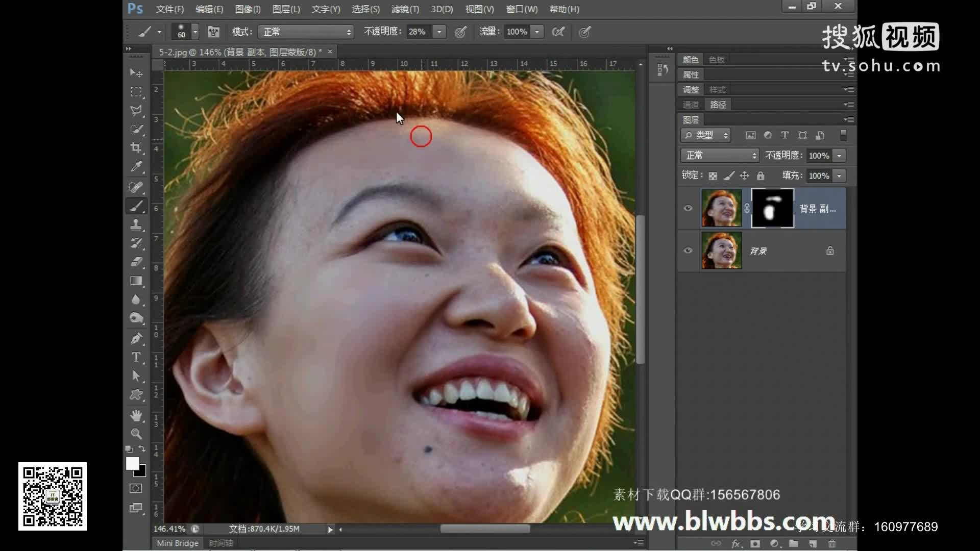980x551 pixels.
Task: Open the Mini Bridge panel
Action: point(177,543)
